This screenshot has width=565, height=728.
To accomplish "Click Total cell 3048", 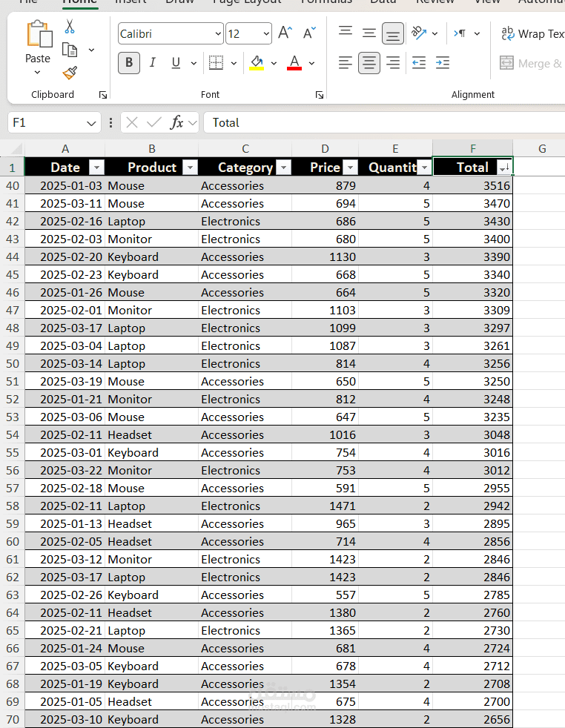I will [x=472, y=435].
